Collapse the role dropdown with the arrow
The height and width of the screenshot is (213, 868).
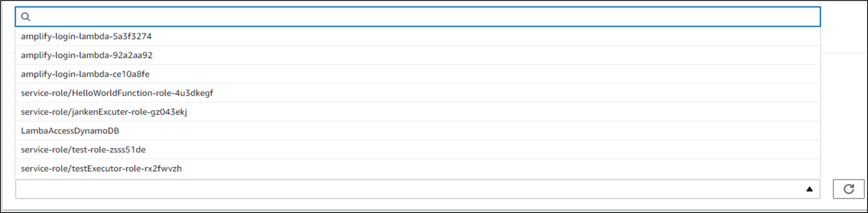[809, 189]
